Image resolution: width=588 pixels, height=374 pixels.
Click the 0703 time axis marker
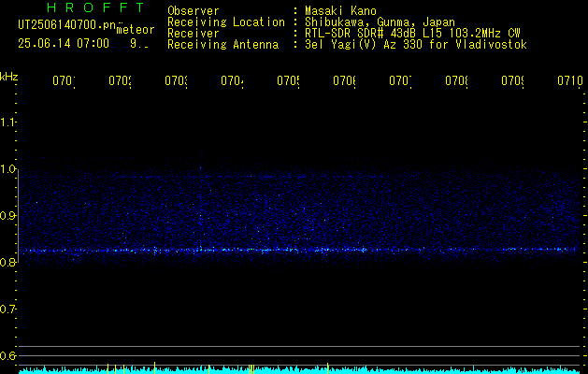[x=176, y=80]
